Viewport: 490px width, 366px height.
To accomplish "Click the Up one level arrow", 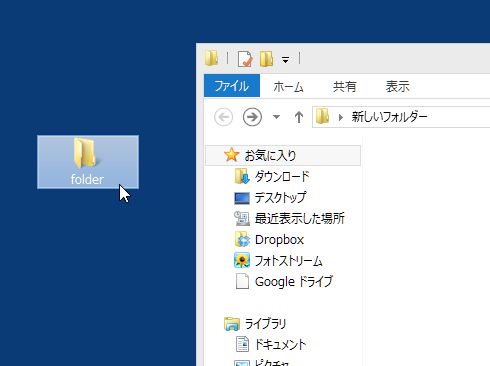I will coord(299,117).
